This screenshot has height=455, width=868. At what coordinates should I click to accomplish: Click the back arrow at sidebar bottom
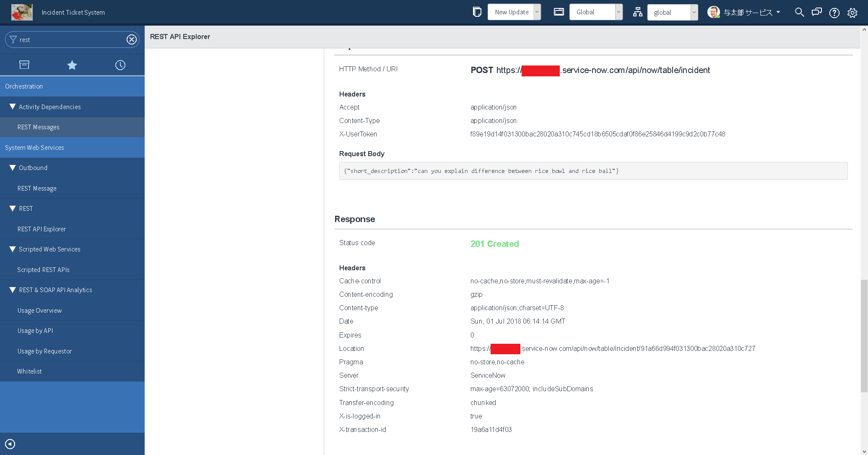[10, 444]
